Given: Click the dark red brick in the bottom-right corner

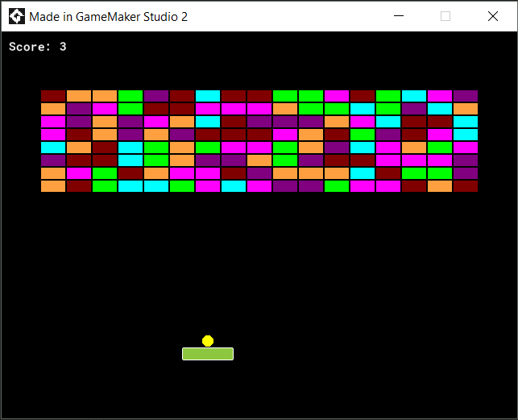Looking at the screenshot, I should pyautogui.click(x=466, y=186).
